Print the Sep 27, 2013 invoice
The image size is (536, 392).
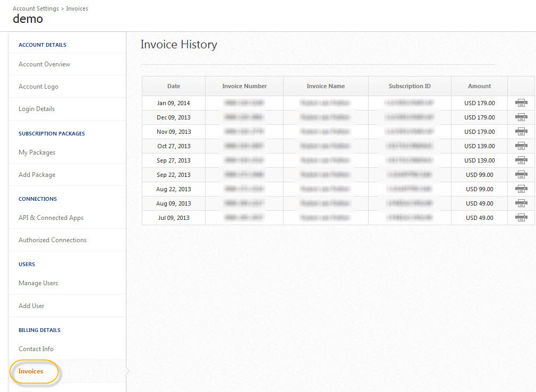pyautogui.click(x=521, y=160)
